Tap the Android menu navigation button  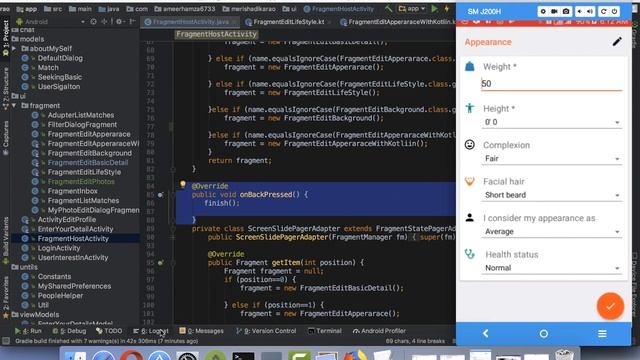(x=602, y=333)
